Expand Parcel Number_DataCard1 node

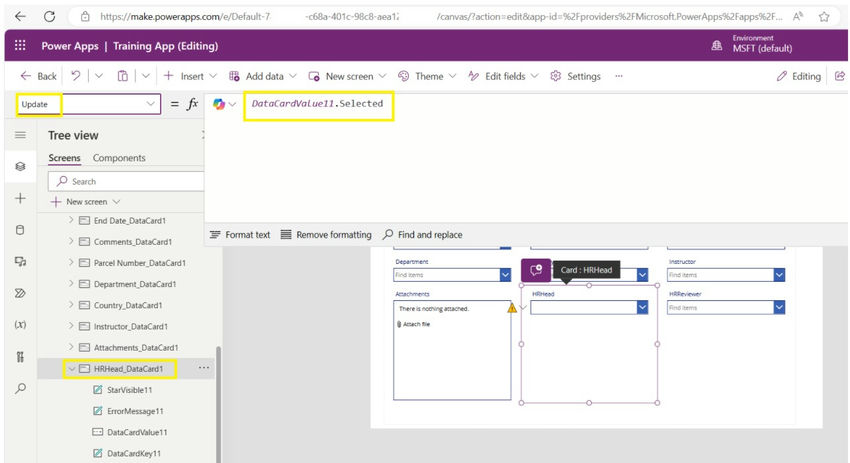pos(71,262)
